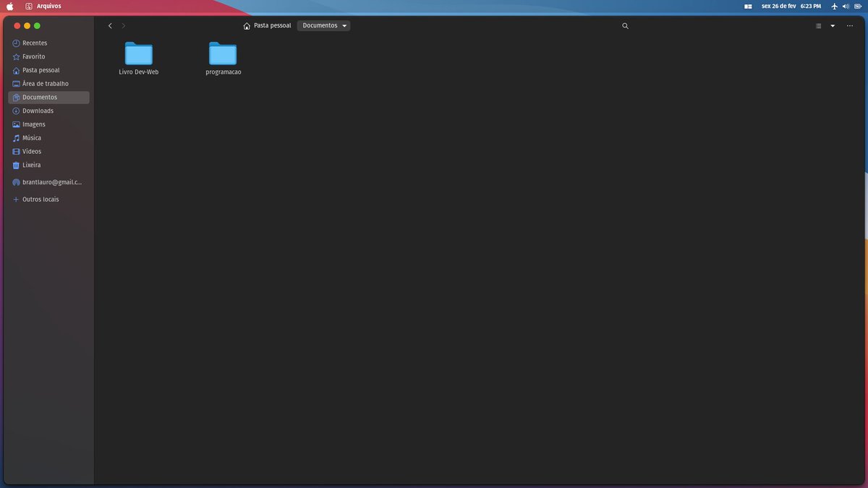The width and height of the screenshot is (868, 488).
Task: Go to Pasta pessoal in path bar
Action: pos(267,25)
